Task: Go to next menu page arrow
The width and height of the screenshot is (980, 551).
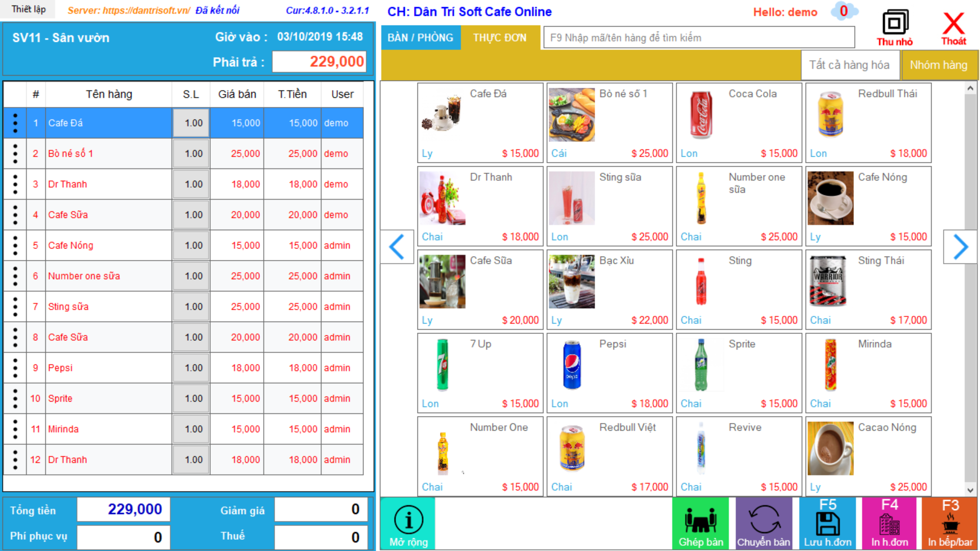Action: click(960, 247)
